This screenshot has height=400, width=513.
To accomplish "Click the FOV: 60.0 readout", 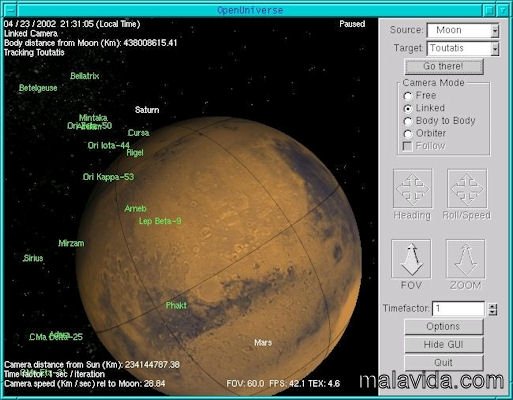I will point(245,384).
